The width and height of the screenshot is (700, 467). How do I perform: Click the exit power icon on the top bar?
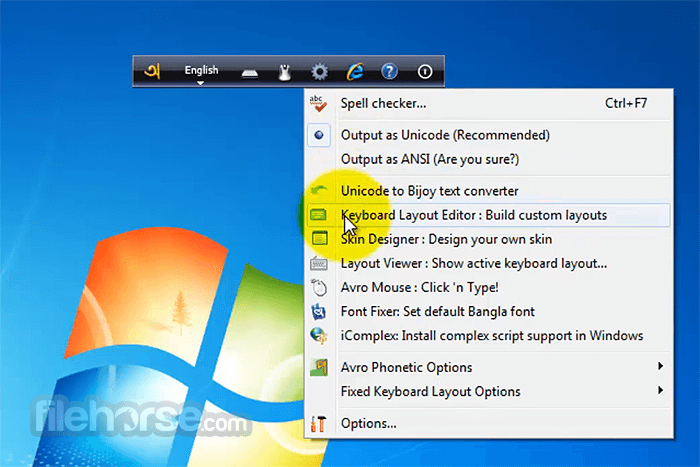pos(425,71)
